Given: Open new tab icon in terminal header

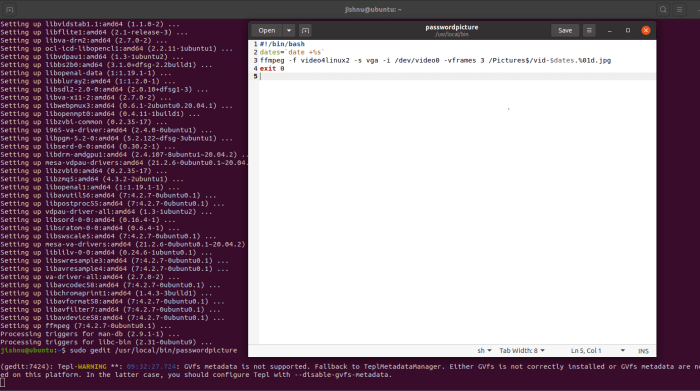Looking at the screenshot, I should [x=10, y=9].
